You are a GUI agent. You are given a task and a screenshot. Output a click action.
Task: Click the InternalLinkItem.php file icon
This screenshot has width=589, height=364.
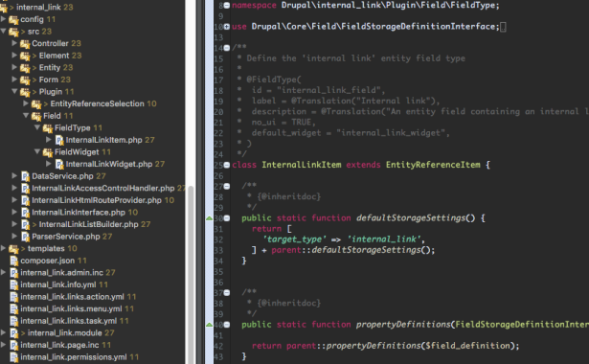click(59, 140)
